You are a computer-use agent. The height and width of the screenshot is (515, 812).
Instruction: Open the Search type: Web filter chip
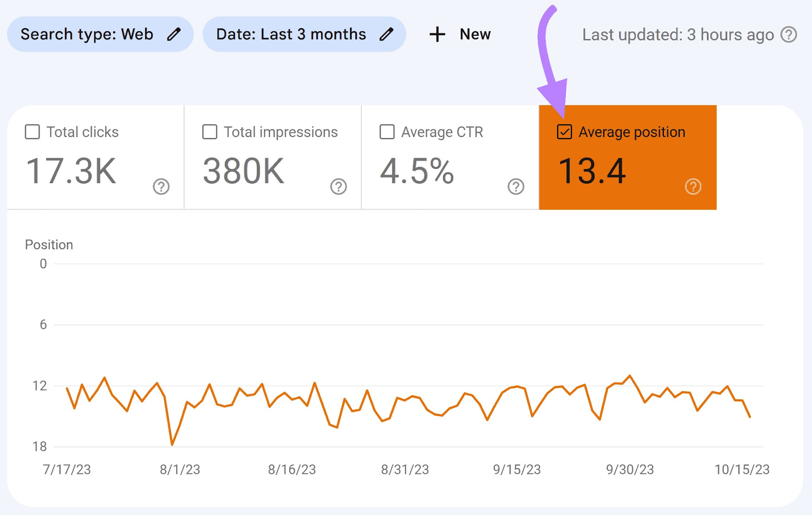[86, 35]
